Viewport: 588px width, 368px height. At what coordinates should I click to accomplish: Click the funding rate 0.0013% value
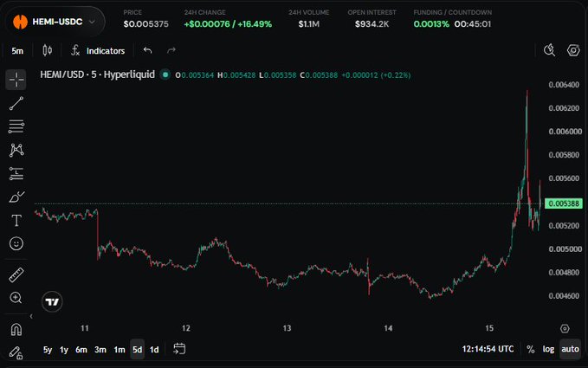[x=431, y=24]
